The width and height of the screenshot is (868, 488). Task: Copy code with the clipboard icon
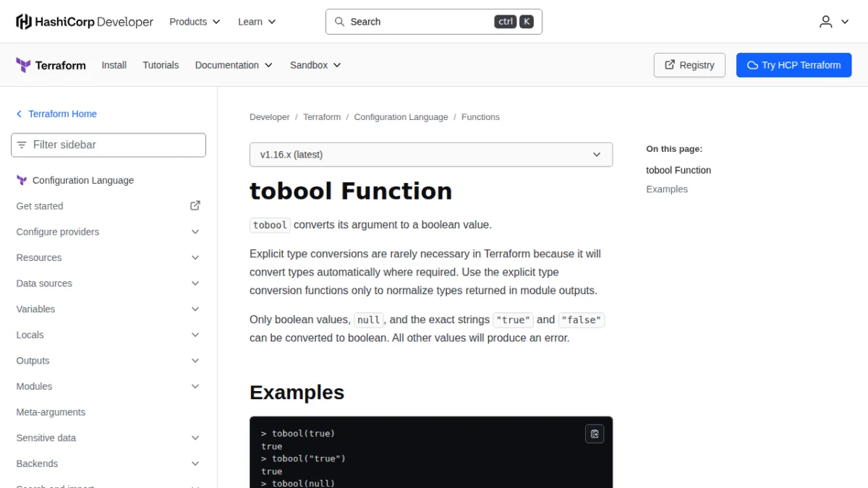point(595,434)
